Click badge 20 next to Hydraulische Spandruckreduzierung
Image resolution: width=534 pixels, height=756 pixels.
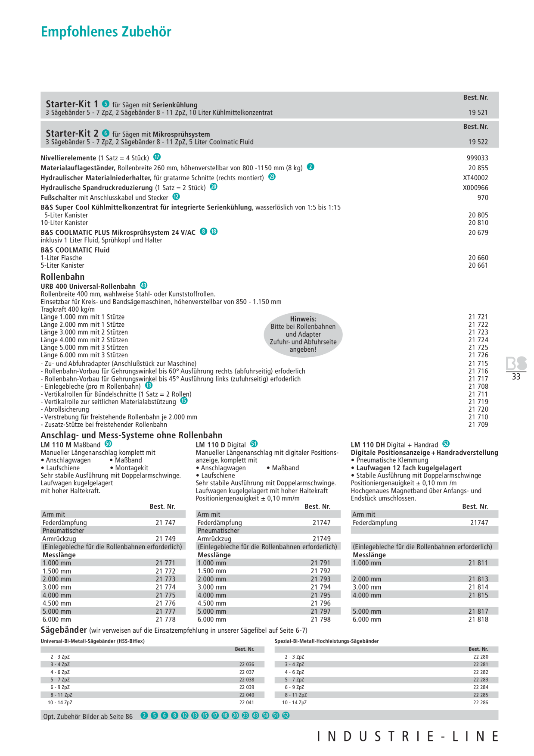214,187
